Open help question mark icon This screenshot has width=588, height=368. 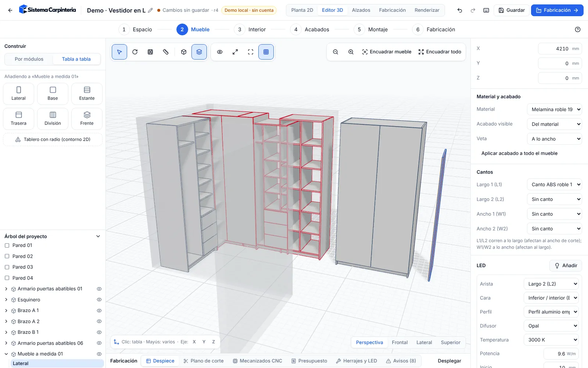(578, 29)
